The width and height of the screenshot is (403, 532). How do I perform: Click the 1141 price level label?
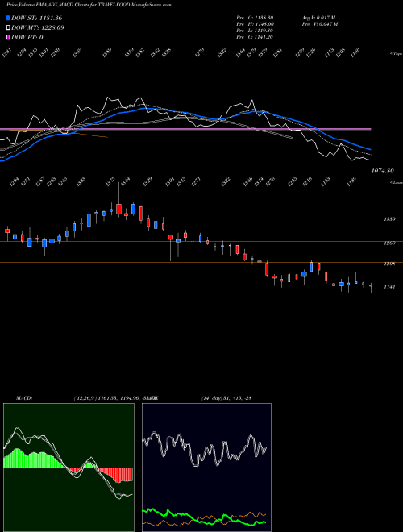click(x=389, y=287)
